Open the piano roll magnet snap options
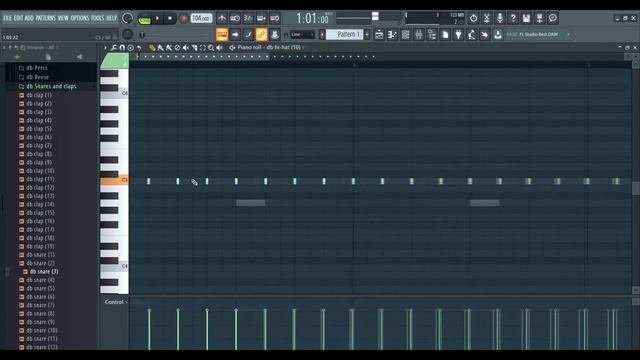Viewport: 640px width, 360px height. tap(122, 48)
